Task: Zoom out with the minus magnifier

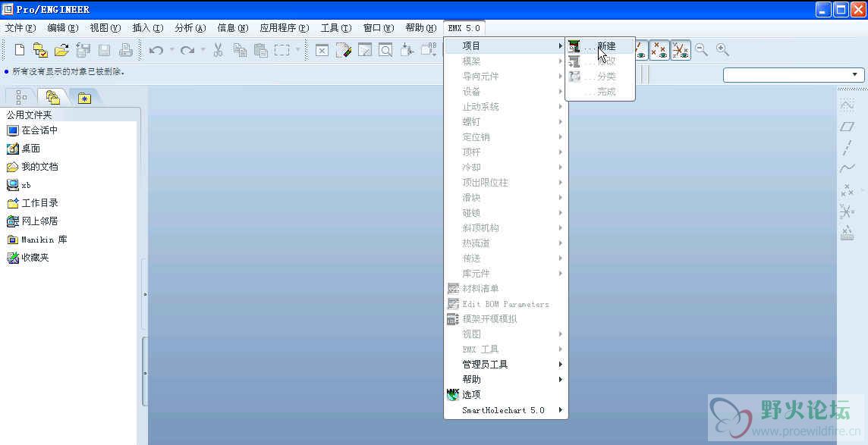Action: point(701,50)
